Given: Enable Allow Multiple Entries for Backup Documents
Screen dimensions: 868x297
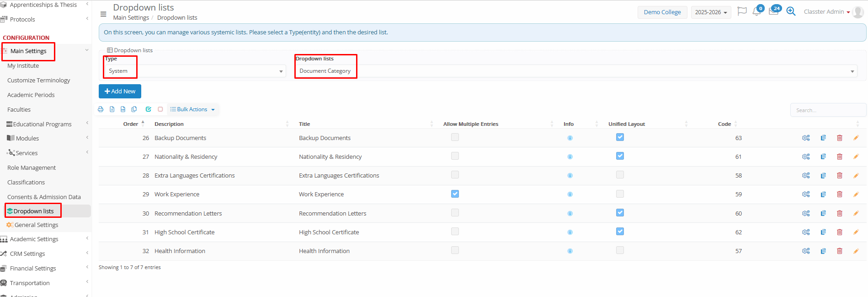Looking at the screenshot, I should [455, 137].
